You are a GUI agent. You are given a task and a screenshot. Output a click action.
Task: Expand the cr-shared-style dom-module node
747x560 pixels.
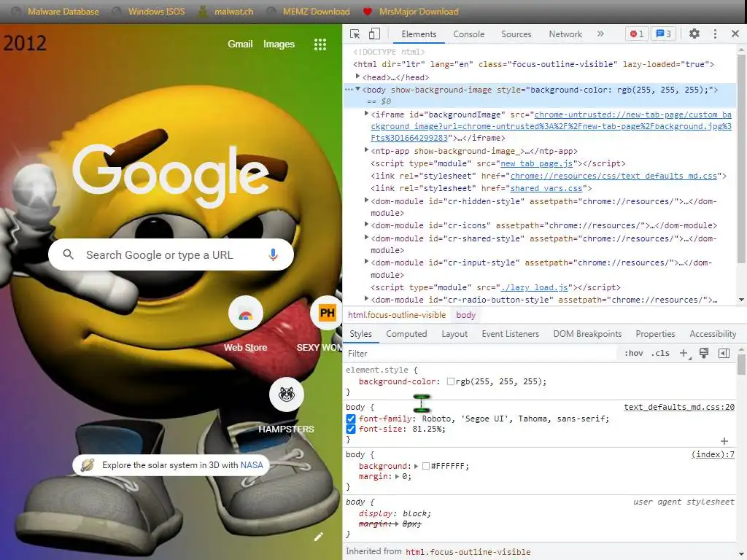[x=366, y=238]
